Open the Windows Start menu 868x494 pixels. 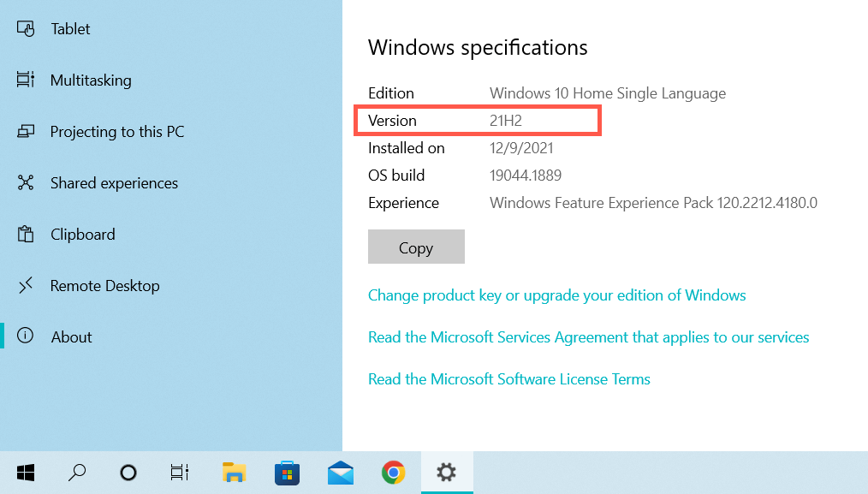[x=26, y=472]
